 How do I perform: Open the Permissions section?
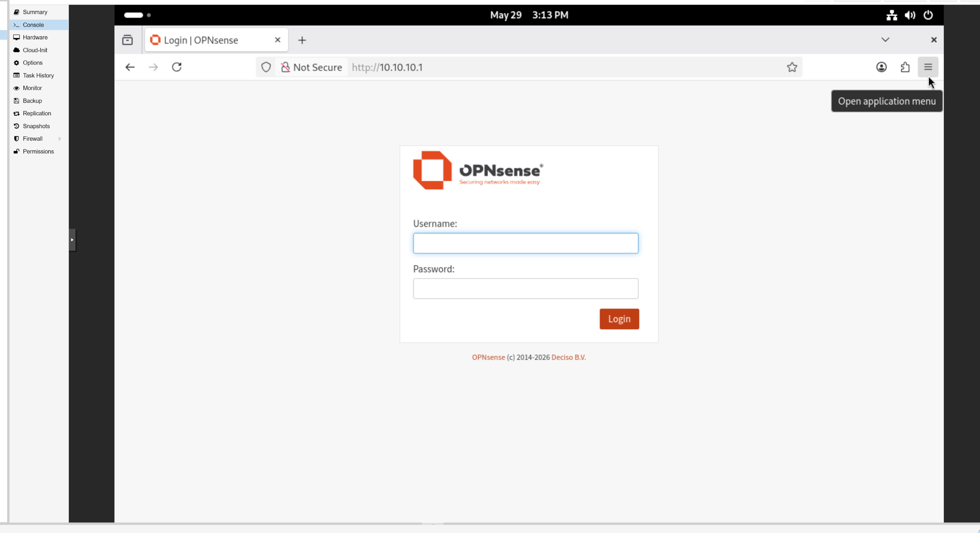coord(38,151)
